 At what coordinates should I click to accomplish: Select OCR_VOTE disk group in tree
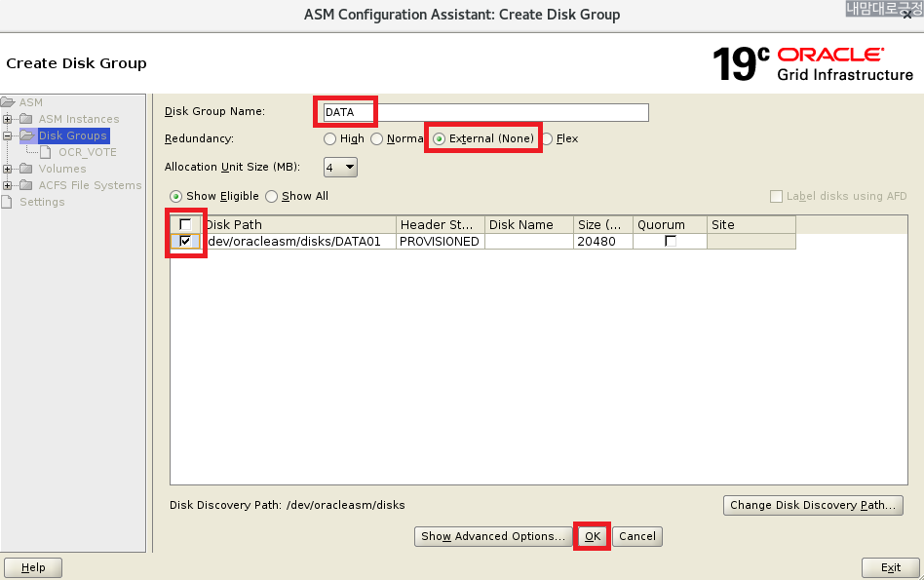click(87, 152)
